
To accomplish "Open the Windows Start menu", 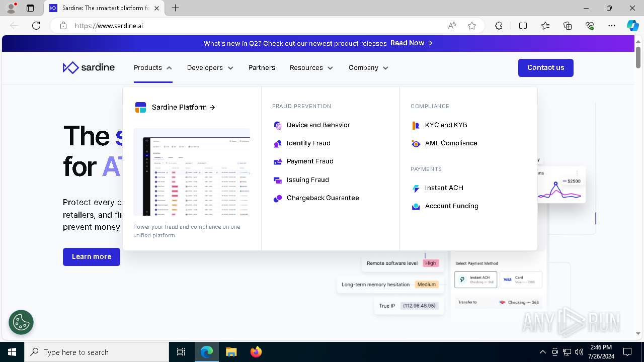I will [12, 352].
